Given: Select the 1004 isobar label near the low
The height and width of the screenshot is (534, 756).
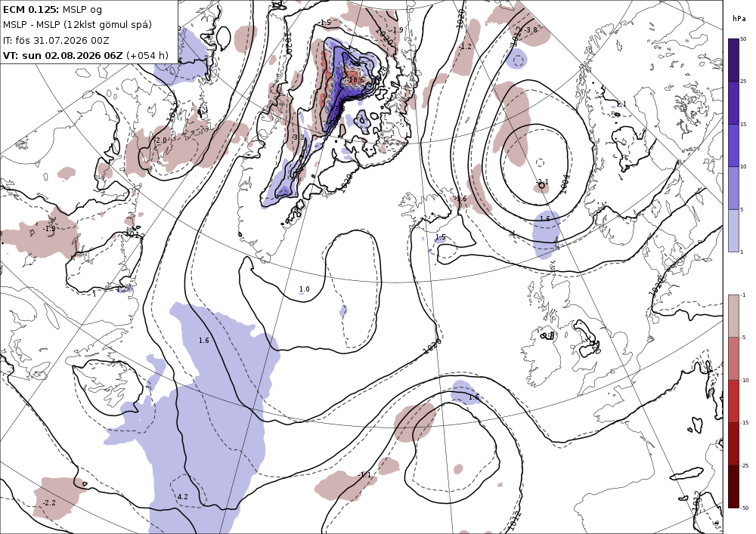Looking at the screenshot, I should [565, 184].
